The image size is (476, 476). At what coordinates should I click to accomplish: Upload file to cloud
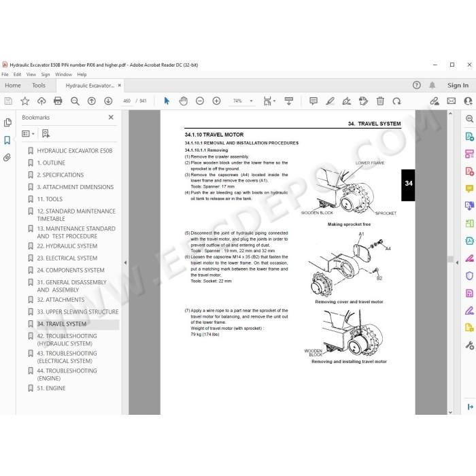pos(41,101)
